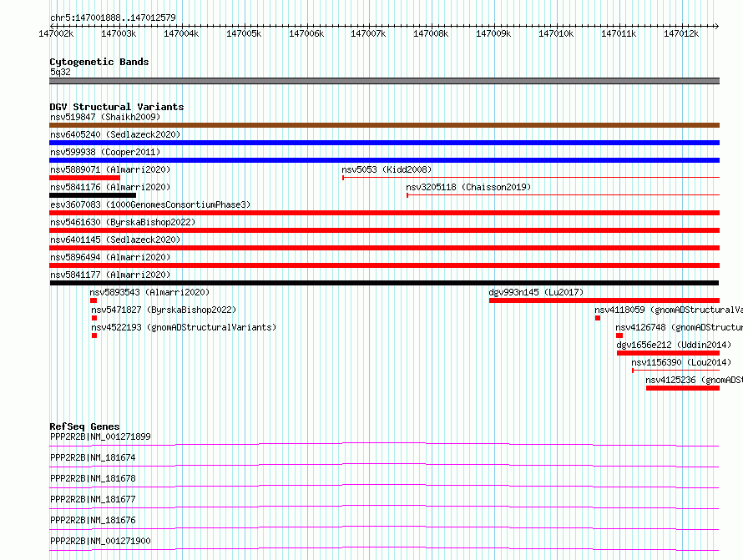Open the nsv5889071 (Almarri2020) label
743x560 pixels.
point(110,169)
